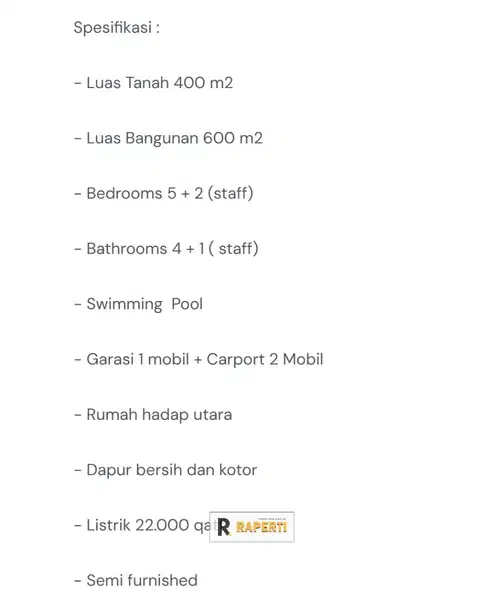Click the word kotor

click(238, 470)
